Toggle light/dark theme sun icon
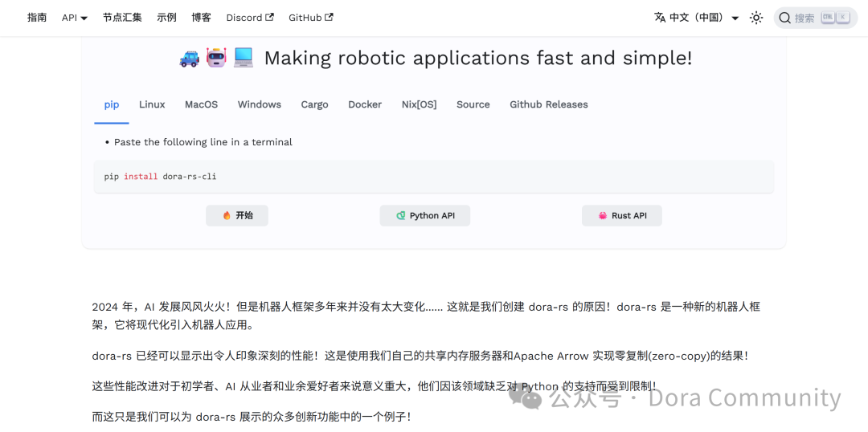This screenshot has width=868, height=432. pyautogui.click(x=756, y=18)
